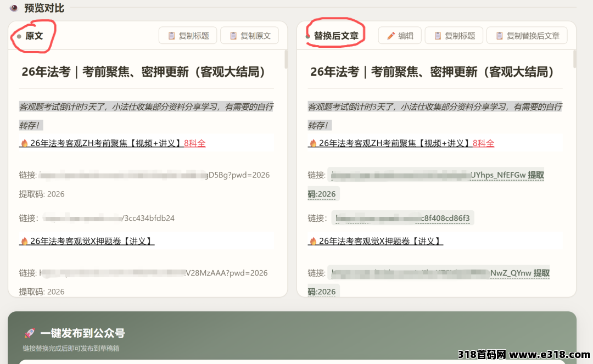This screenshot has height=364, width=593.
Task: Copy the replaced article with 复制替换后文章
Action: coord(527,36)
